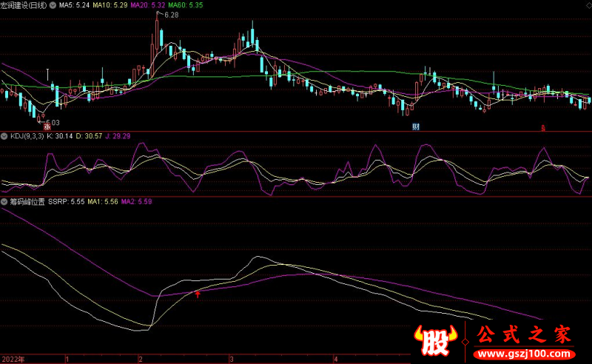Expand the 筹码峰位置 indicator panel arrow

point(4,201)
